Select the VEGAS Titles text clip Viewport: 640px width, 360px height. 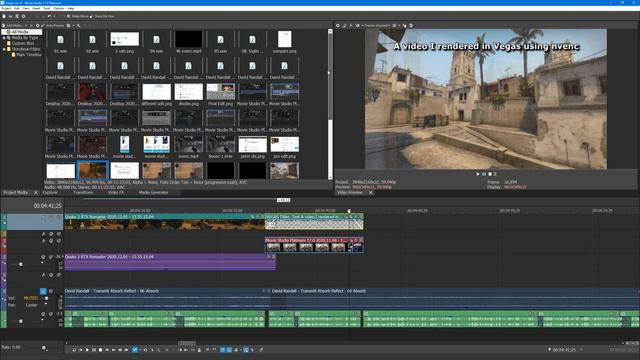point(314,222)
